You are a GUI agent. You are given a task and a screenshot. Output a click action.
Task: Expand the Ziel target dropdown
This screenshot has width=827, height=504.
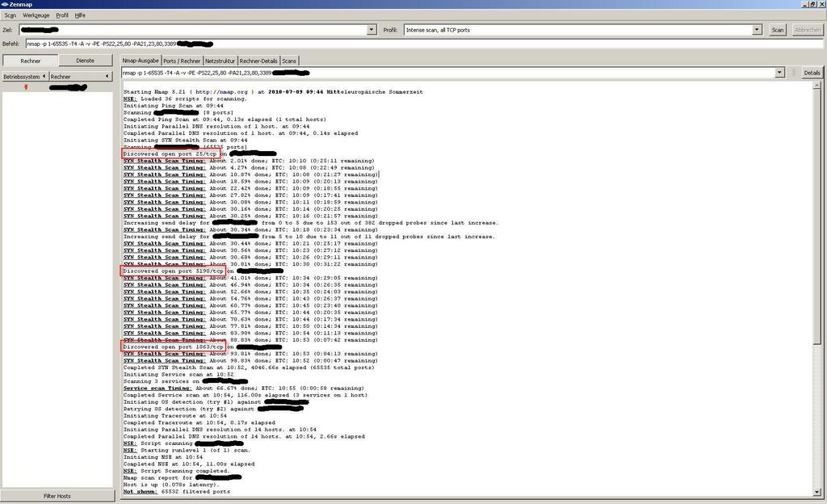pyautogui.click(x=372, y=30)
